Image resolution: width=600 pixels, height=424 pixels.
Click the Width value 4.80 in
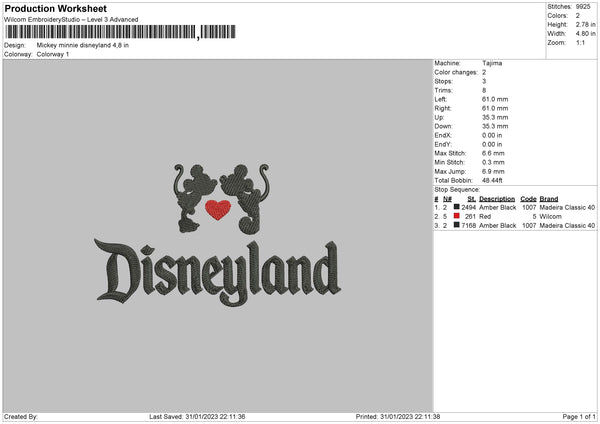(585, 34)
